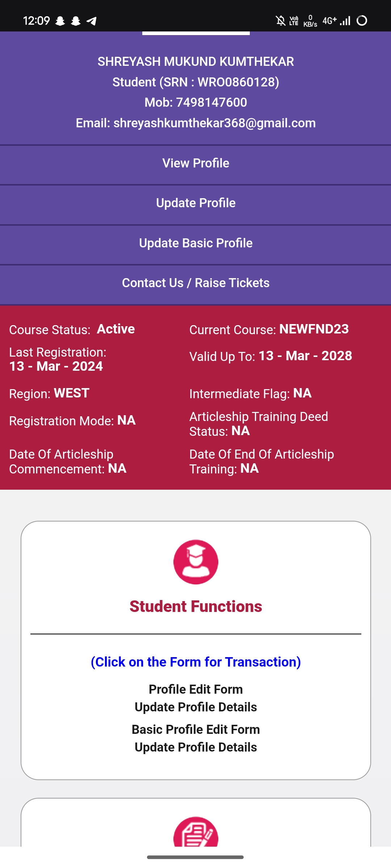The width and height of the screenshot is (391, 868).
Task: Open Update Basic Profile option
Action: [195, 243]
